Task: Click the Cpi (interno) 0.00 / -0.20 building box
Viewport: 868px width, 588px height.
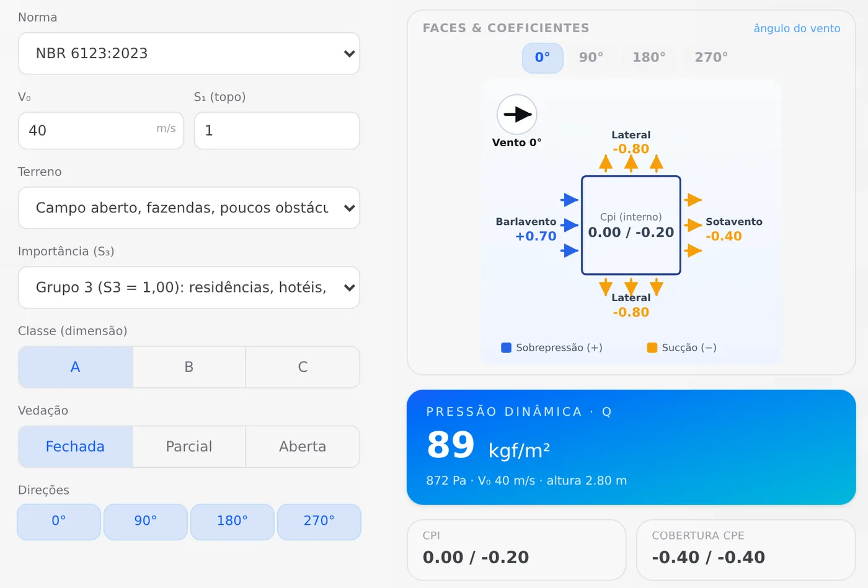Action: pyautogui.click(x=631, y=226)
